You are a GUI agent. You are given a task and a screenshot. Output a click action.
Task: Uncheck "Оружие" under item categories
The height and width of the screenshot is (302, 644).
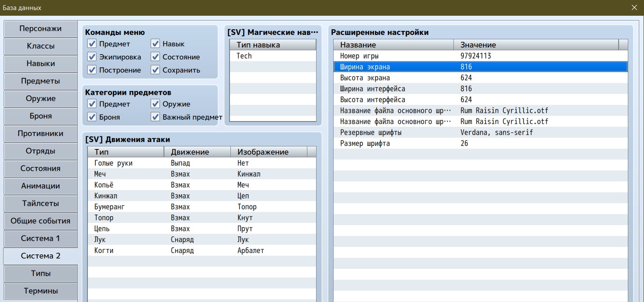click(x=156, y=104)
